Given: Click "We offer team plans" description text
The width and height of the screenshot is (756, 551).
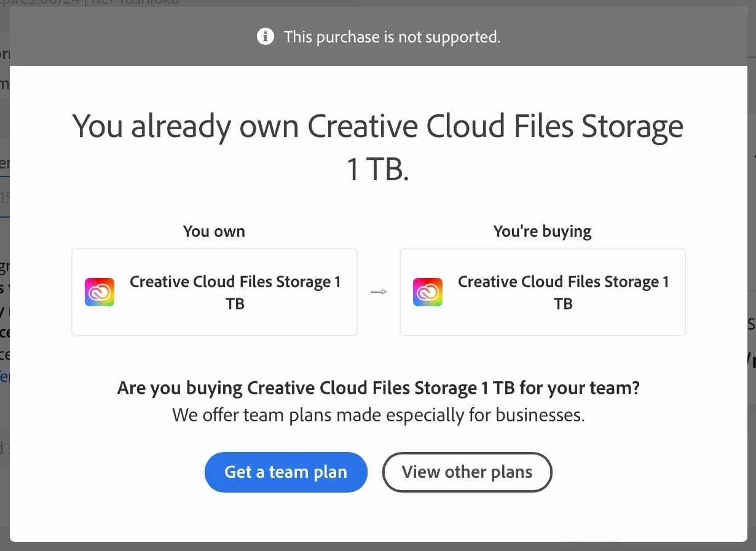Looking at the screenshot, I should click(x=378, y=415).
